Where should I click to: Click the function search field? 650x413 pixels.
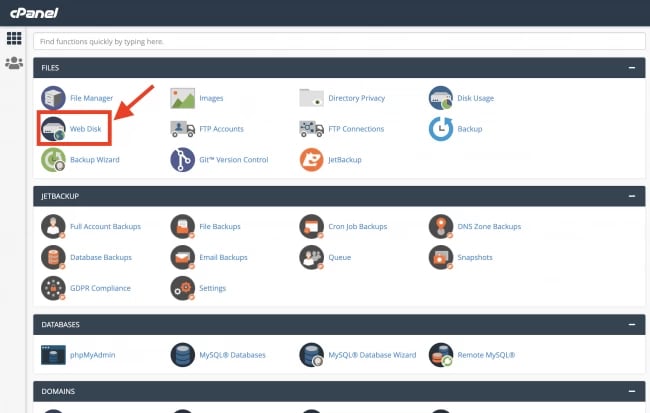click(339, 41)
